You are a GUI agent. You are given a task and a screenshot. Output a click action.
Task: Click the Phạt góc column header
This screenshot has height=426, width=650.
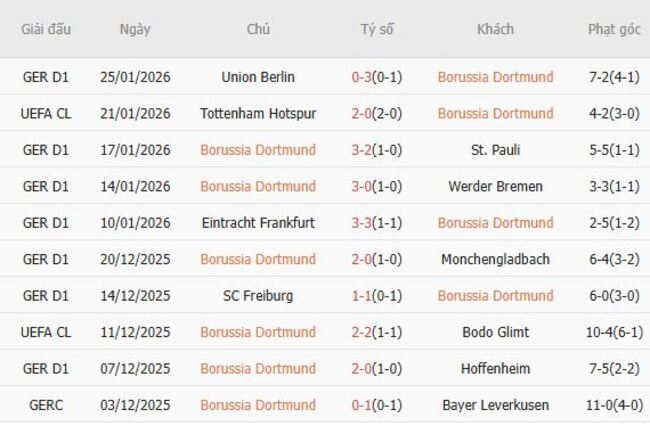(x=614, y=29)
